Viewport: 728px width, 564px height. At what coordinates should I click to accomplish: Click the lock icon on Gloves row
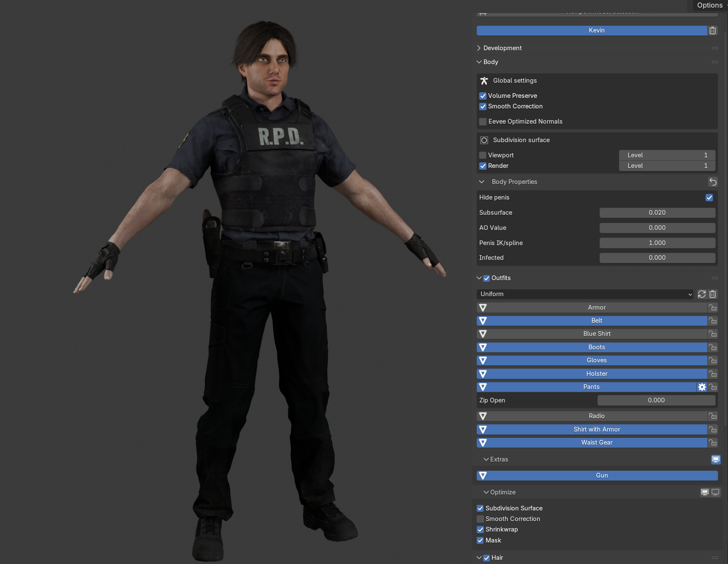pyautogui.click(x=712, y=360)
